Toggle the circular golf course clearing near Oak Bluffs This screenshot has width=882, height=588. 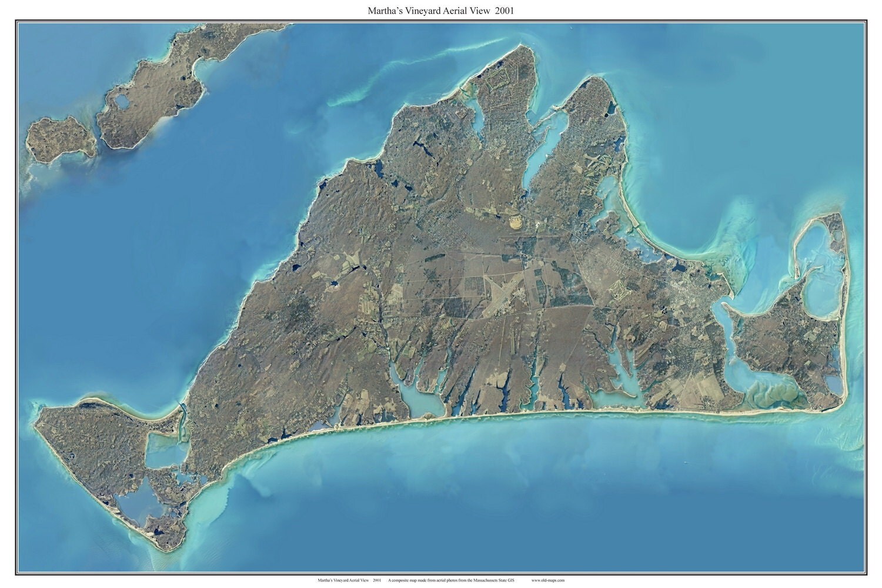click(x=516, y=223)
